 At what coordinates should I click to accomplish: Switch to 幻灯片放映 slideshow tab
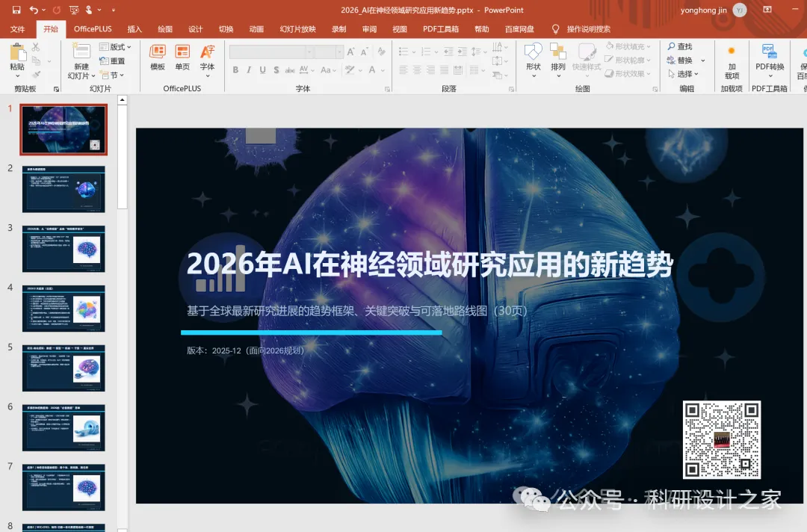[297, 29]
